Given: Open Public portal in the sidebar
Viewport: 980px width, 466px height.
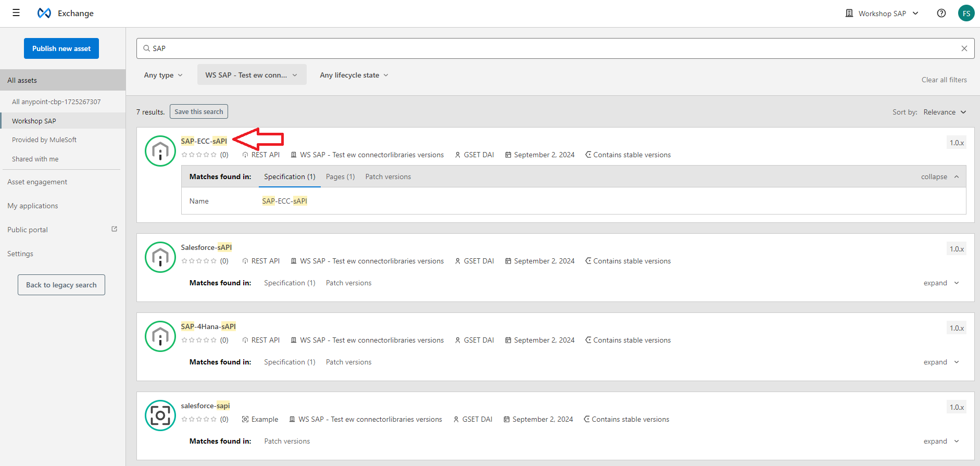Looking at the screenshot, I should 28,230.
